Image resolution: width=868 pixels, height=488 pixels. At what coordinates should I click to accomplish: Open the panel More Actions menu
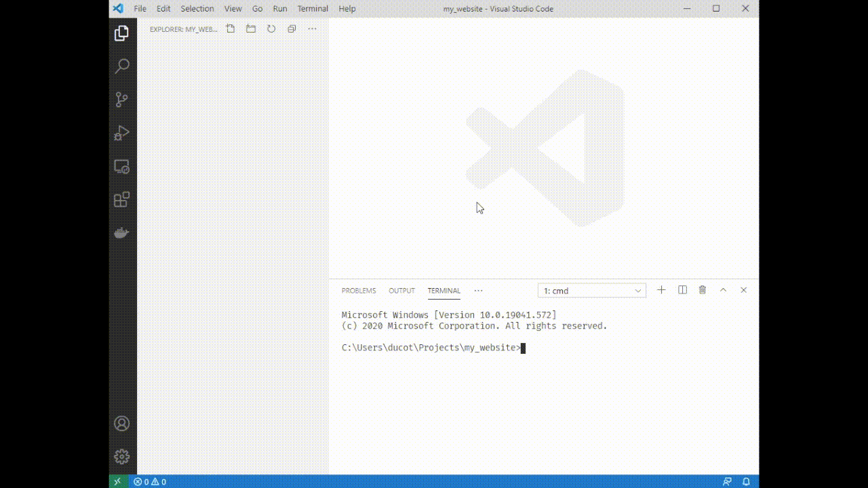478,290
